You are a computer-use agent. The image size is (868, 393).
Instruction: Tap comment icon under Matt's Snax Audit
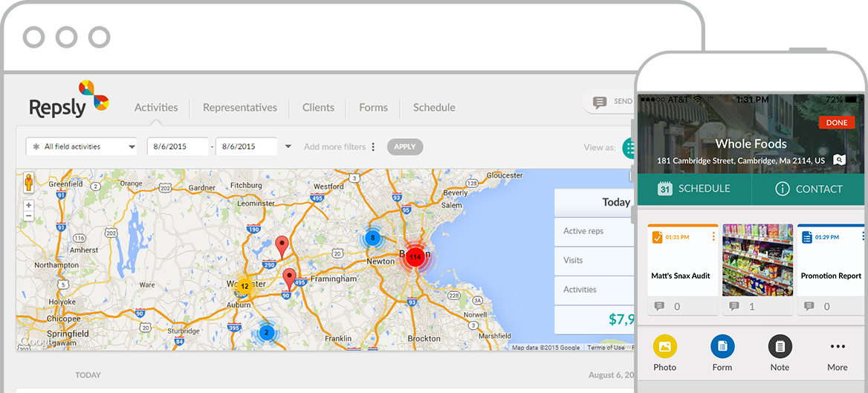[x=659, y=306]
